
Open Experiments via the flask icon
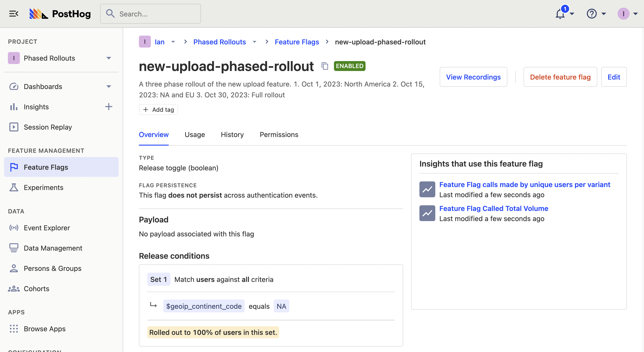pos(14,187)
